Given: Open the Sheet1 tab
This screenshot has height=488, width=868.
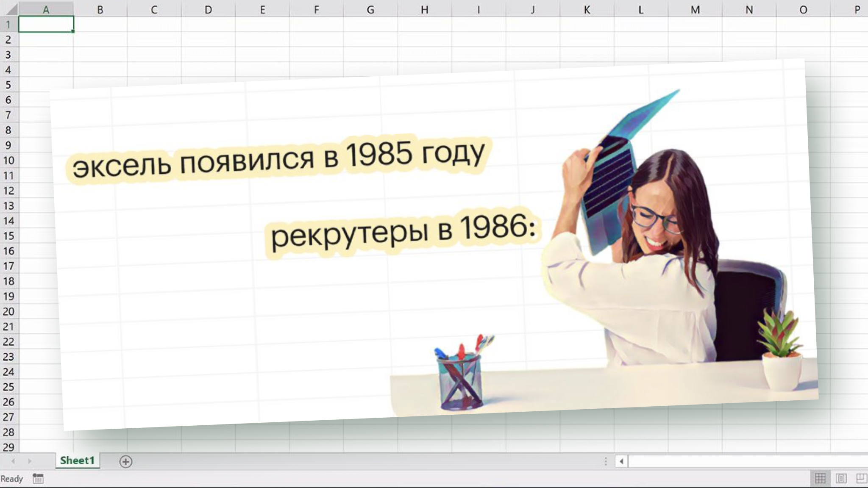Looking at the screenshot, I should (77, 461).
